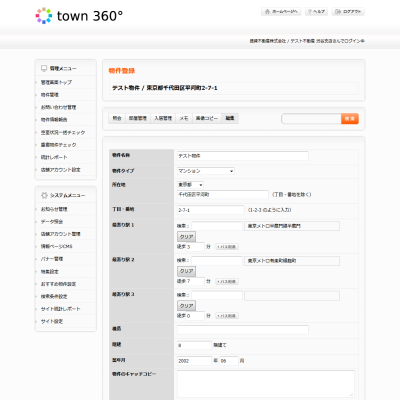Click the orange search button

click(350, 119)
